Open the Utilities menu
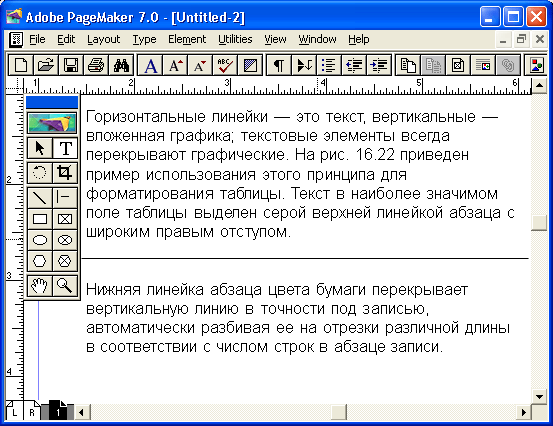This screenshot has height=426, width=553. pyautogui.click(x=235, y=39)
